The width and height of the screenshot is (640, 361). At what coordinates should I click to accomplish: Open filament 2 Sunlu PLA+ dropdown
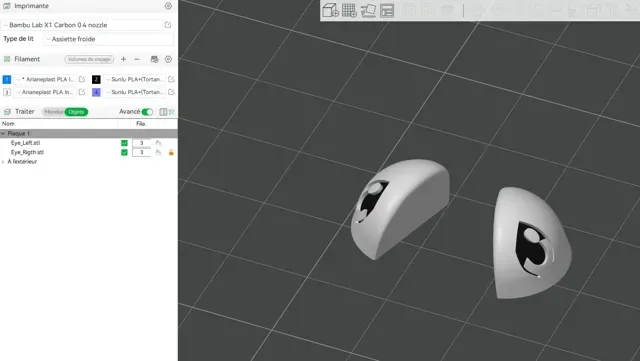[x=134, y=79]
